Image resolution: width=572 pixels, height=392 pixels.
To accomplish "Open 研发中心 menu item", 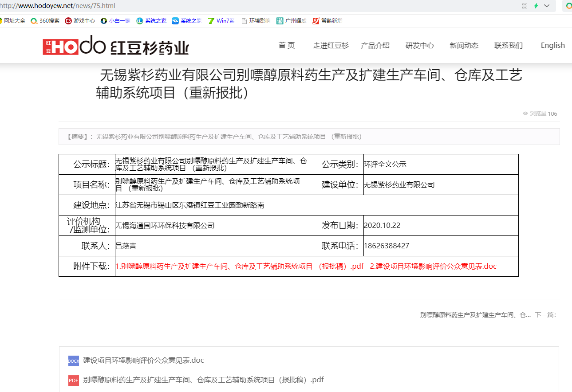I will pyautogui.click(x=420, y=45).
